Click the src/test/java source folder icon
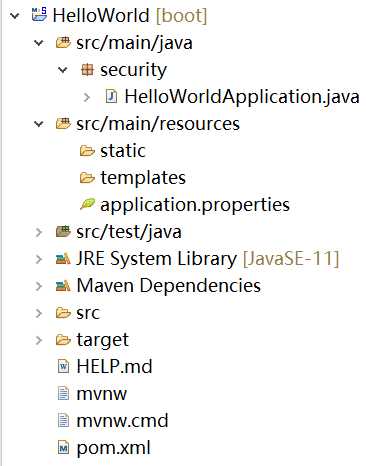366x466 pixels. pos(63,231)
